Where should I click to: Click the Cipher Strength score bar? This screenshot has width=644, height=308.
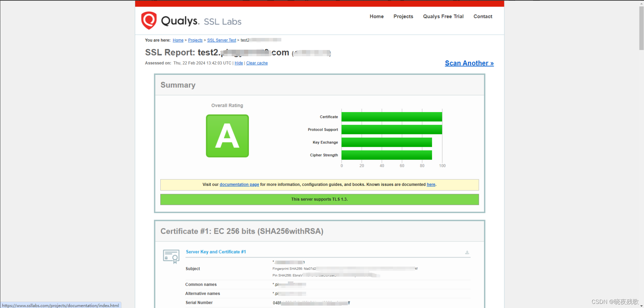[x=387, y=155]
